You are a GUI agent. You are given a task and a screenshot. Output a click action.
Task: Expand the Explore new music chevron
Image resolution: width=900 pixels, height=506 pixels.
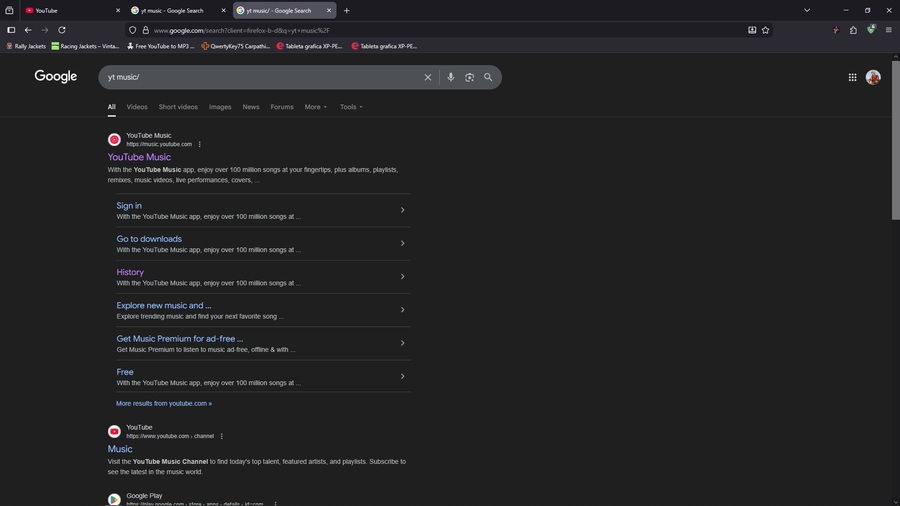click(402, 310)
